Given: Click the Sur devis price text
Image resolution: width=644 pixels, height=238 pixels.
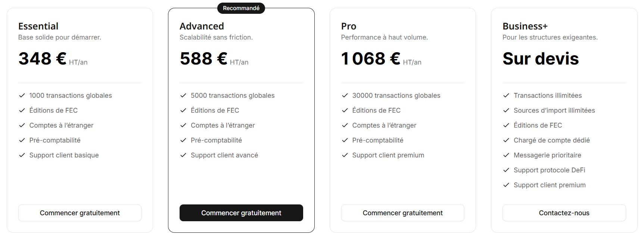Looking at the screenshot, I should [x=541, y=58].
